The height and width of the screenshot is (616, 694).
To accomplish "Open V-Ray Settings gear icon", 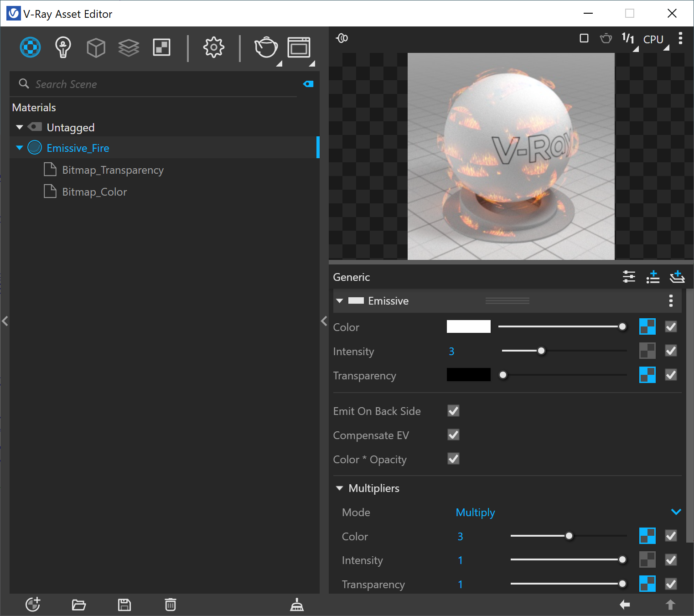I will 213,47.
